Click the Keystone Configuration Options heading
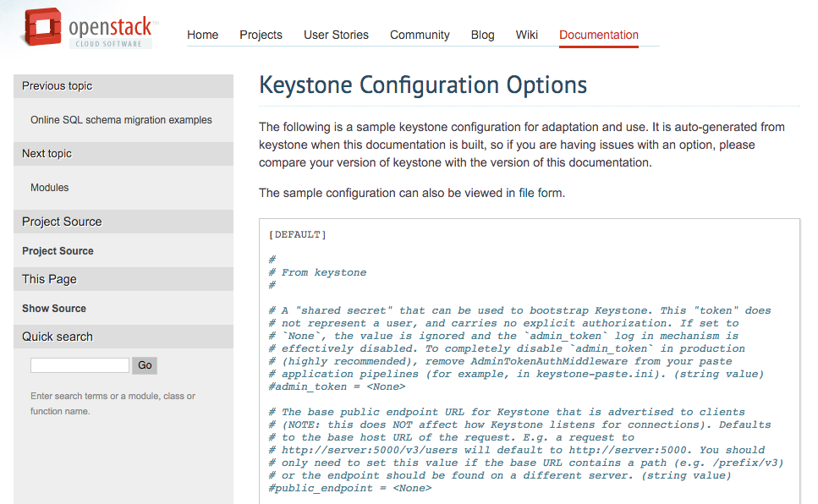818x504 pixels. click(x=423, y=85)
